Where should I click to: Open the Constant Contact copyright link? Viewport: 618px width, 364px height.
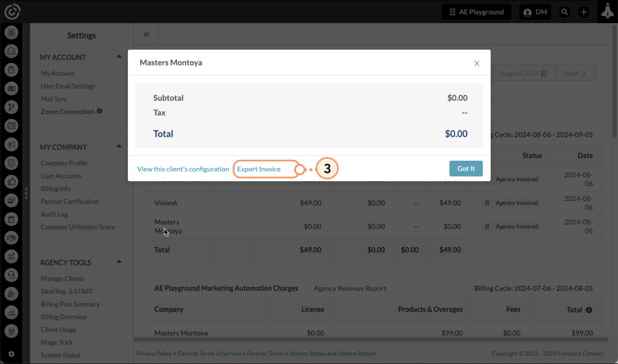pos(580,353)
